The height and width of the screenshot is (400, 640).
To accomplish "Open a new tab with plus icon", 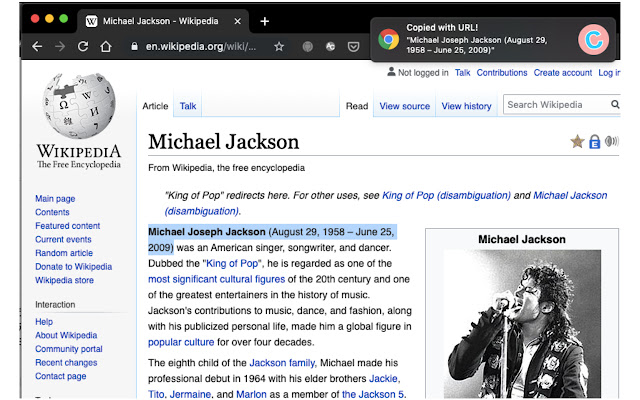I will point(264,21).
